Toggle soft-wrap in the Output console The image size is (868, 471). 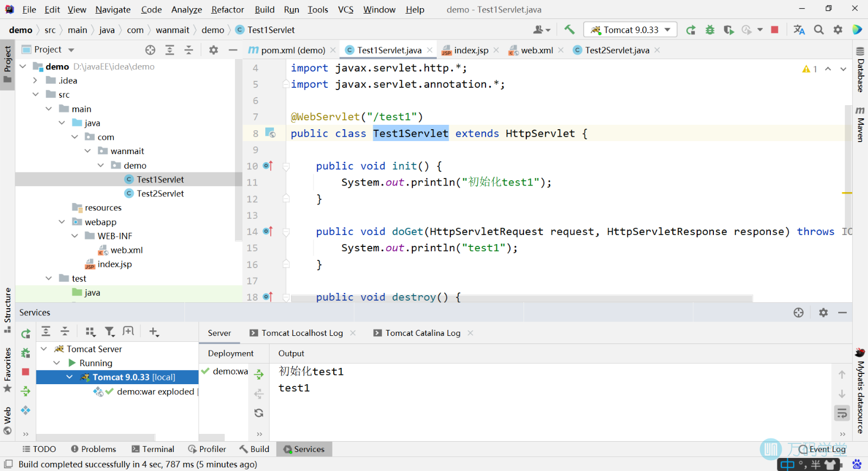[842, 413]
